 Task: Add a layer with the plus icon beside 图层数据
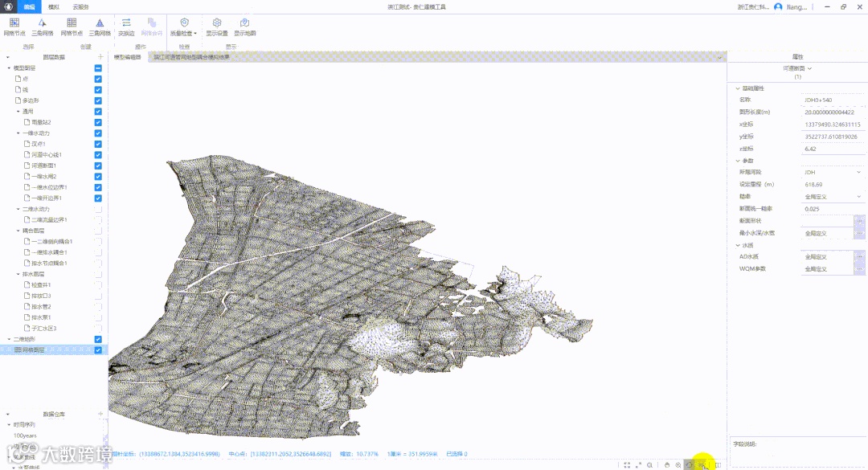[x=100, y=57]
